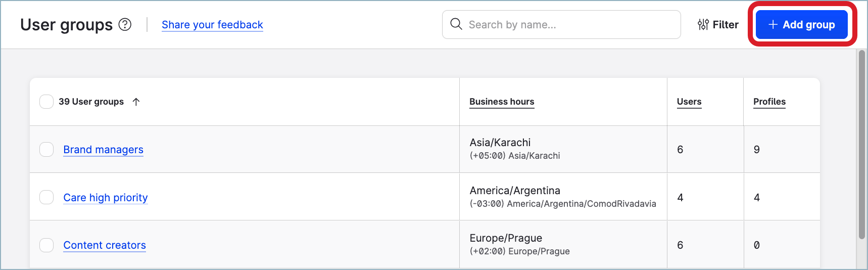Click the help question mark icon
This screenshot has height=270, width=868.
click(125, 24)
